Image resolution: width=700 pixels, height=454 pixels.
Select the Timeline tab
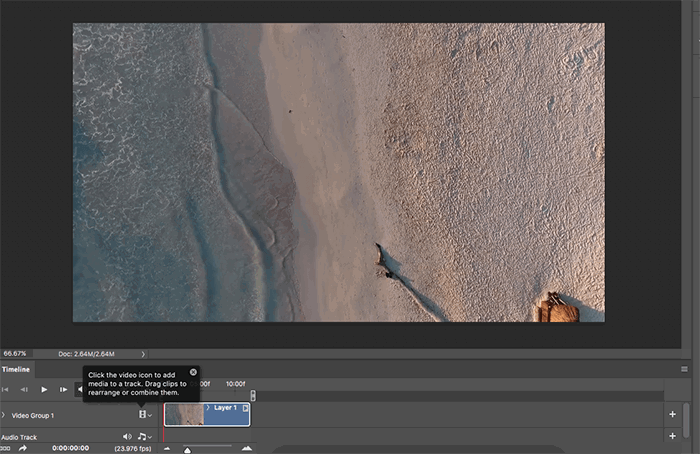pyautogui.click(x=16, y=369)
